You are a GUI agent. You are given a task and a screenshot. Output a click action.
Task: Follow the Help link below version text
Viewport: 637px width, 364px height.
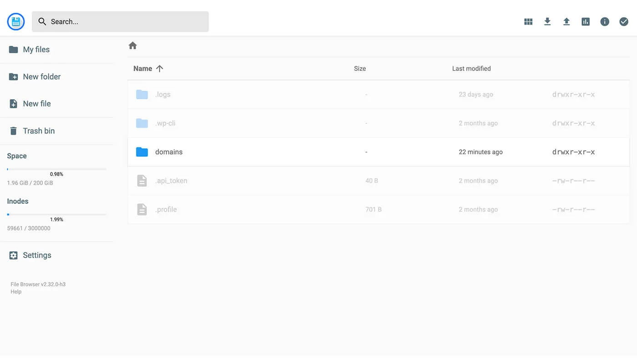pos(16,292)
